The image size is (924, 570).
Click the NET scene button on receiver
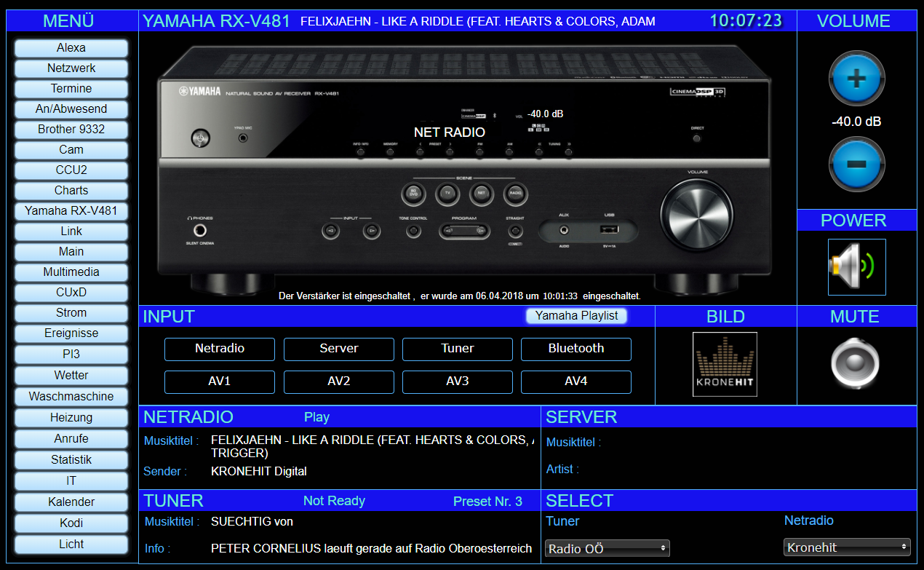click(x=481, y=194)
